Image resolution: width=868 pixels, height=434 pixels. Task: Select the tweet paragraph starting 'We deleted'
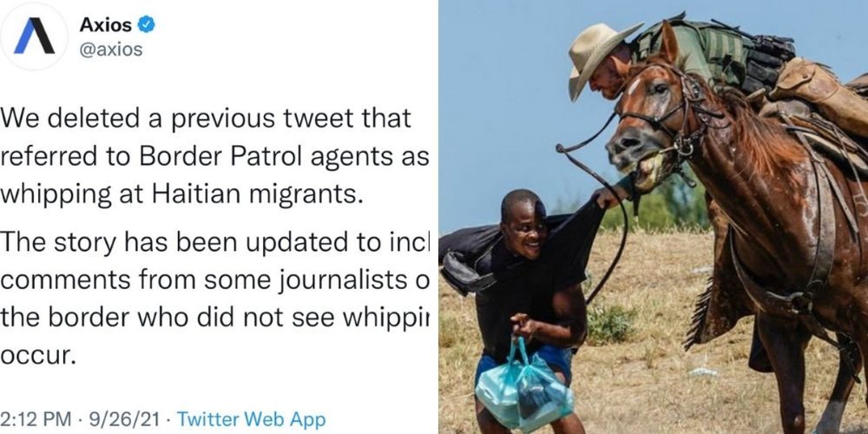click(x=214, y=156)
